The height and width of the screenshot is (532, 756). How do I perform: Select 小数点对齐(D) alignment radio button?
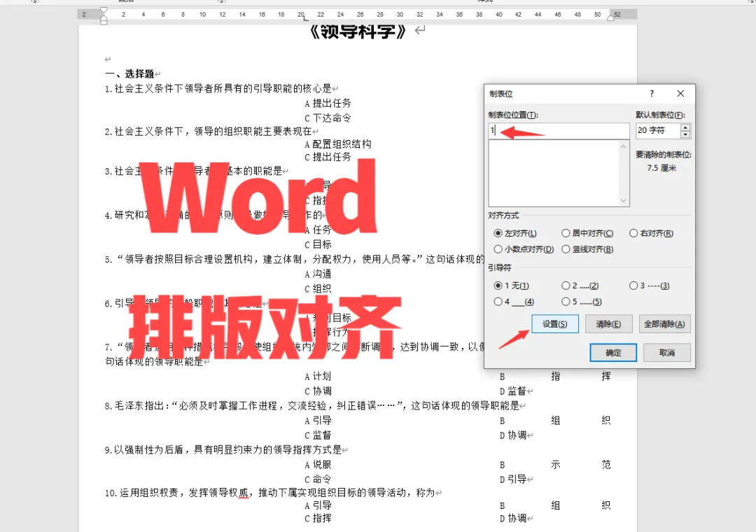pyautogui.click(x=524, y=249)
